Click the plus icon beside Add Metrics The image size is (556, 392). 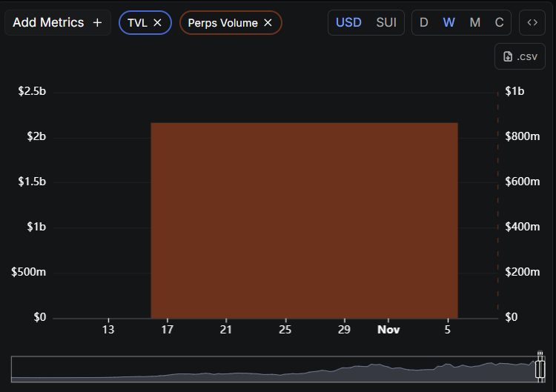coord(97,23)
